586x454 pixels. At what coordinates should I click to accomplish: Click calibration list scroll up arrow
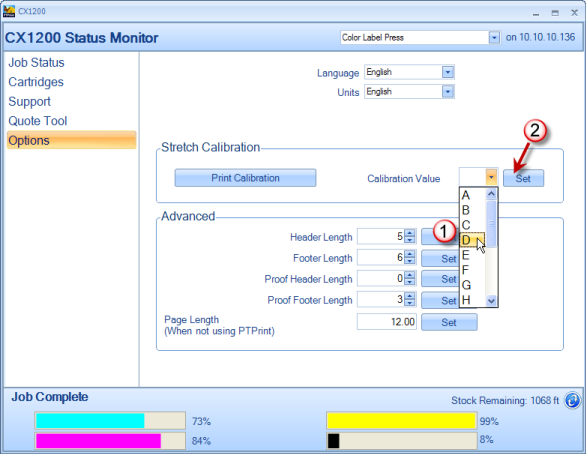click(x=491, y=194)
